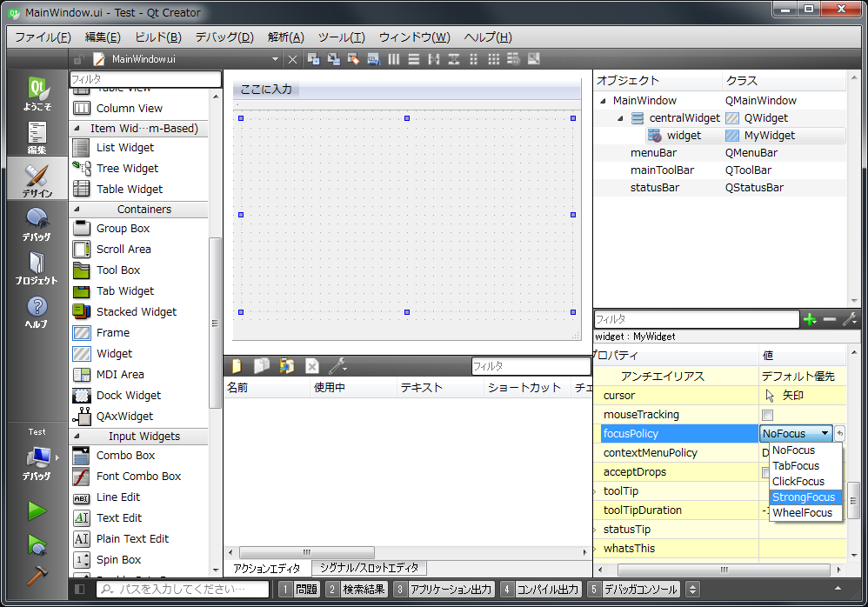This screenshot has height=607, width=868.
Task: Reset focusPolicy property to default
Action: pos(840,434)
